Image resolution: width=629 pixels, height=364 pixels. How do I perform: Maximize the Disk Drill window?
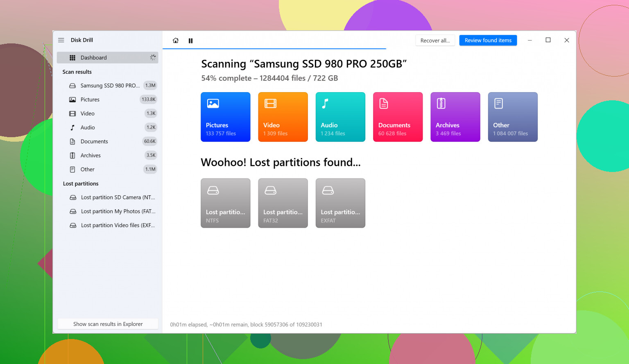[x=548, y=40]
